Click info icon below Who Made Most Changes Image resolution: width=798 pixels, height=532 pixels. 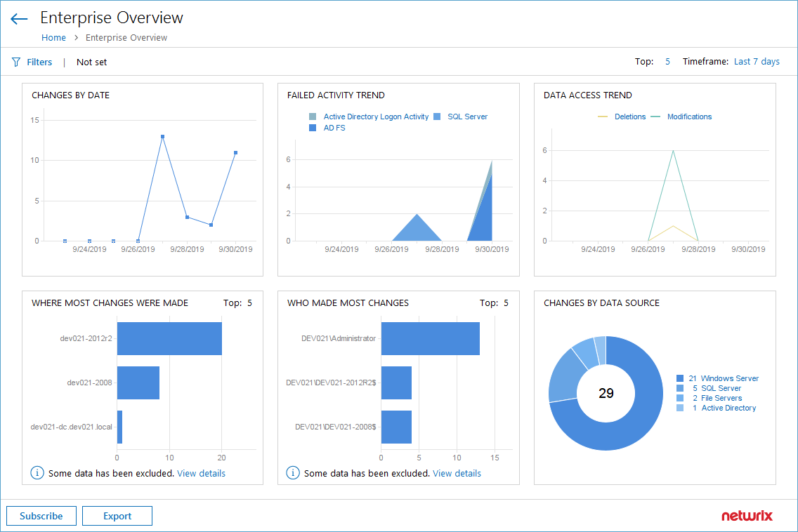click(292, 472)
